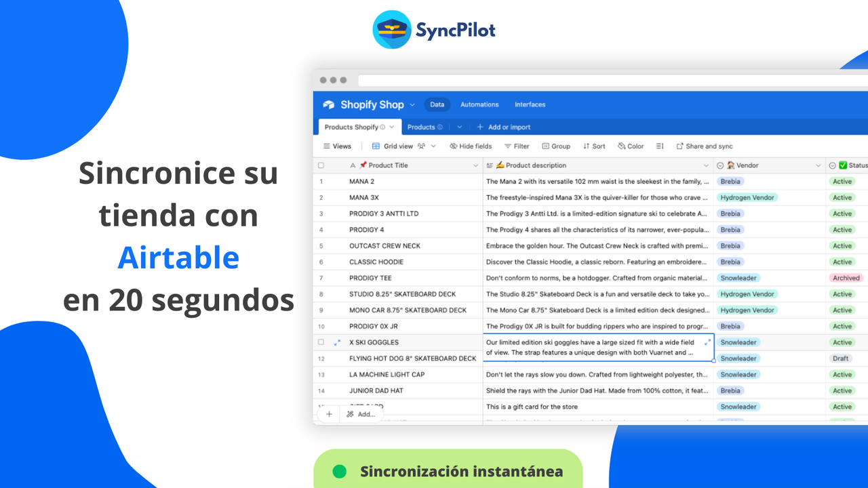Open the Grid view options chevron
The height and width of the screenshot is (488, 868).
pyautogui.click(x=433, y=146)
